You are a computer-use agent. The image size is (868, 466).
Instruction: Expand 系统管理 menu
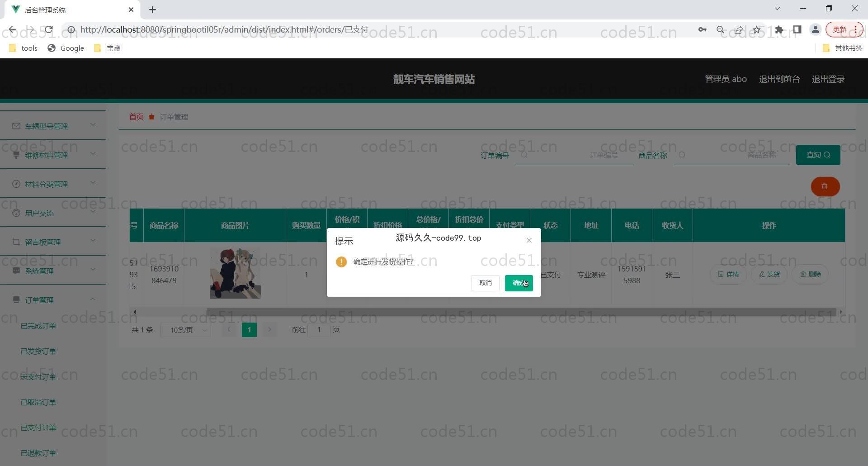[x=53, y=271]
